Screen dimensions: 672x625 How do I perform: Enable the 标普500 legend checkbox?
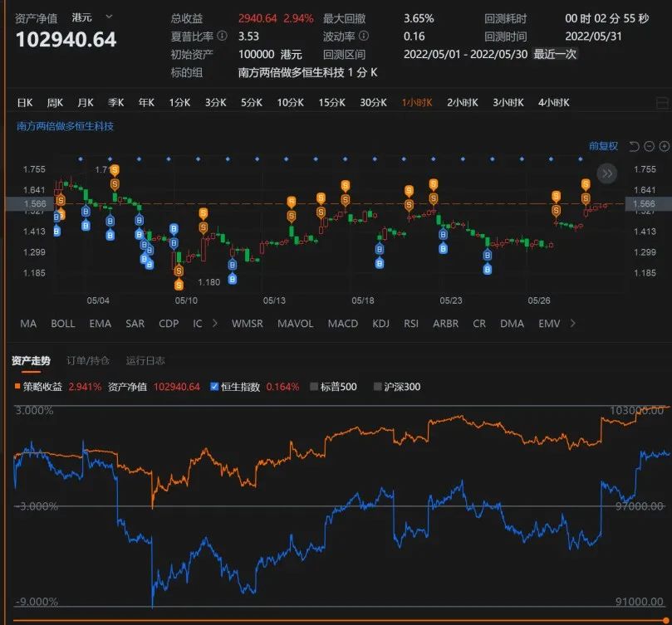tap(313, 387)
